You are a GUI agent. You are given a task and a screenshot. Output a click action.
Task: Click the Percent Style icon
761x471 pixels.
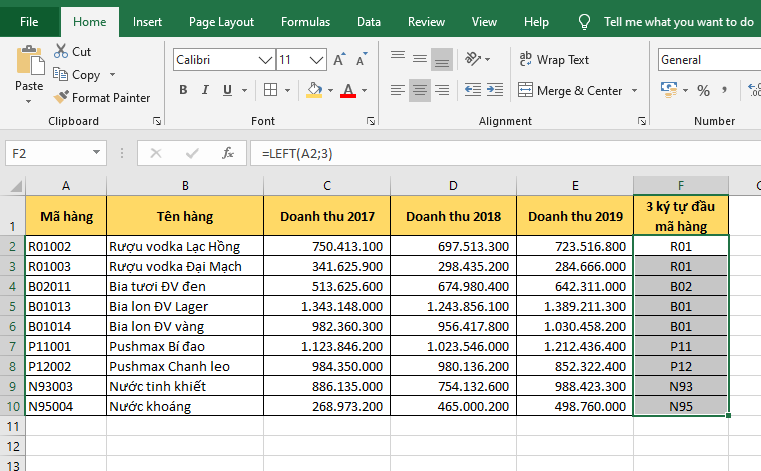tap(703, 91)
